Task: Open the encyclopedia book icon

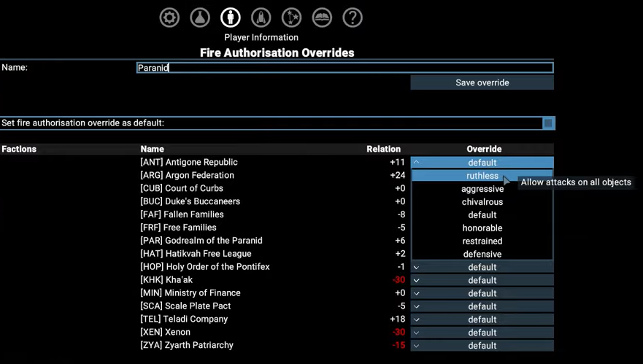Action: (x=322, y=18)
